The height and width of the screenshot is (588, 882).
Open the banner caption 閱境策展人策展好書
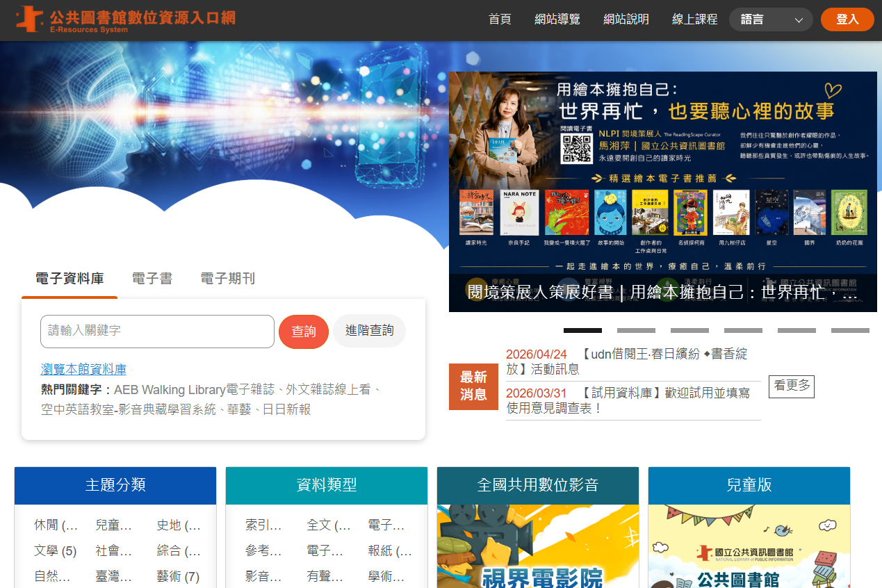[662, 293]
